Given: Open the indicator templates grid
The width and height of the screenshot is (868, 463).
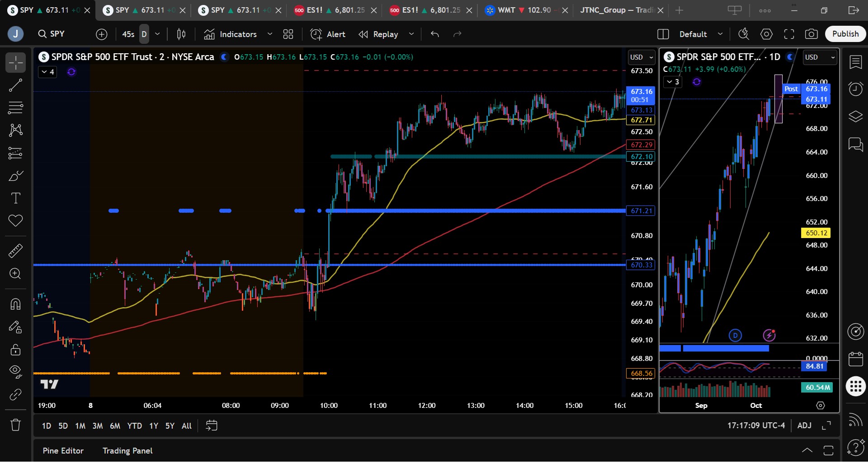Looking at the screenshot, I should click(x=288, y=34).
